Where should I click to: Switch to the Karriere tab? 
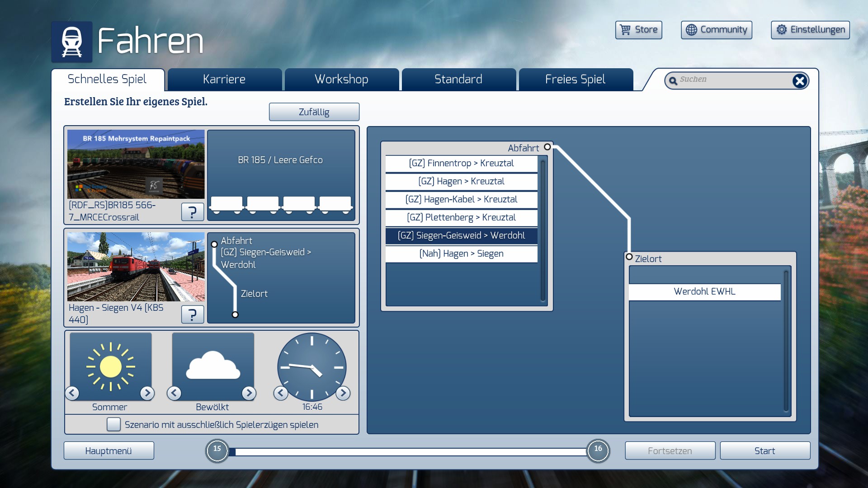click(224, 80)
